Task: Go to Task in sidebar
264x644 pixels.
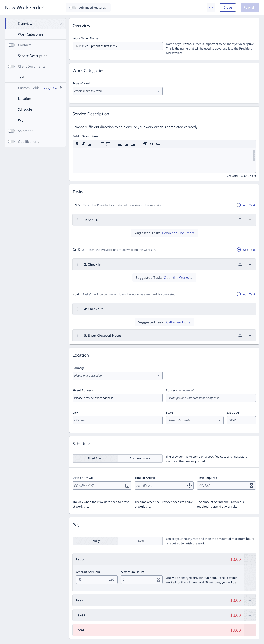Action: pos(35,77)
